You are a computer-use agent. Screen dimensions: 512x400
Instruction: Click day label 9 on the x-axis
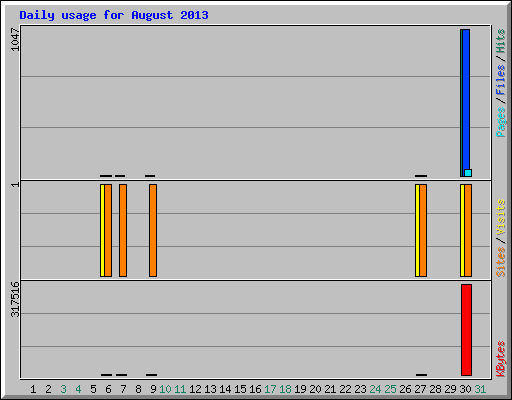[153, 389]
